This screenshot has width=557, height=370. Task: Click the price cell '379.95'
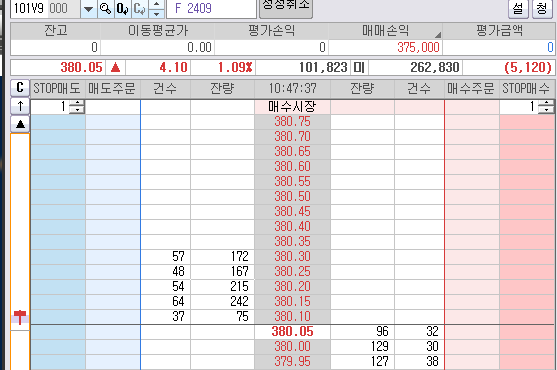292,362
